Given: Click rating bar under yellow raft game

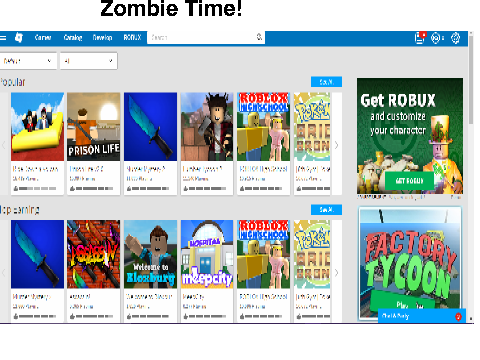Looking at the screenshot, I should 38,189.
